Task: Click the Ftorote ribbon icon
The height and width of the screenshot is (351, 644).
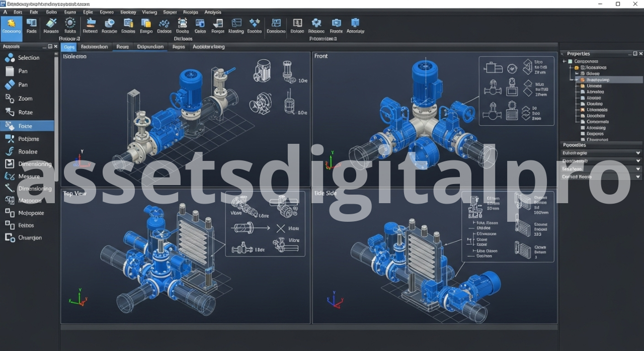Action: tap(336, 26)
